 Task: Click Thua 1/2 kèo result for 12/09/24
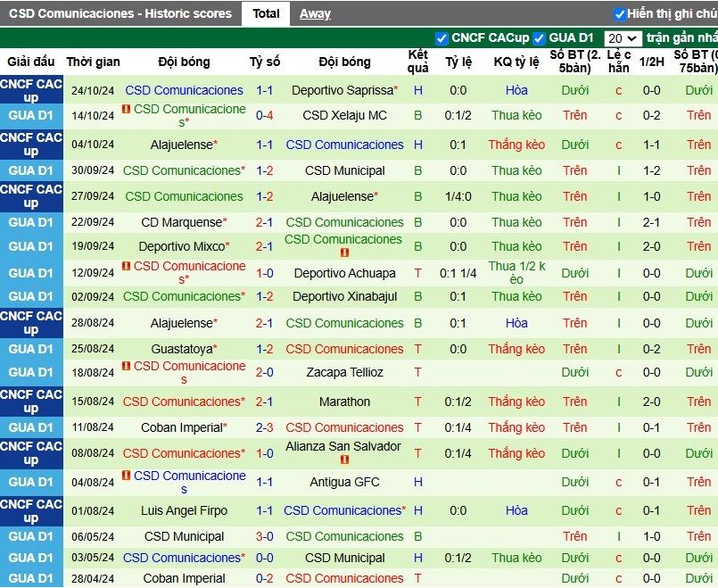click(516, 273)
